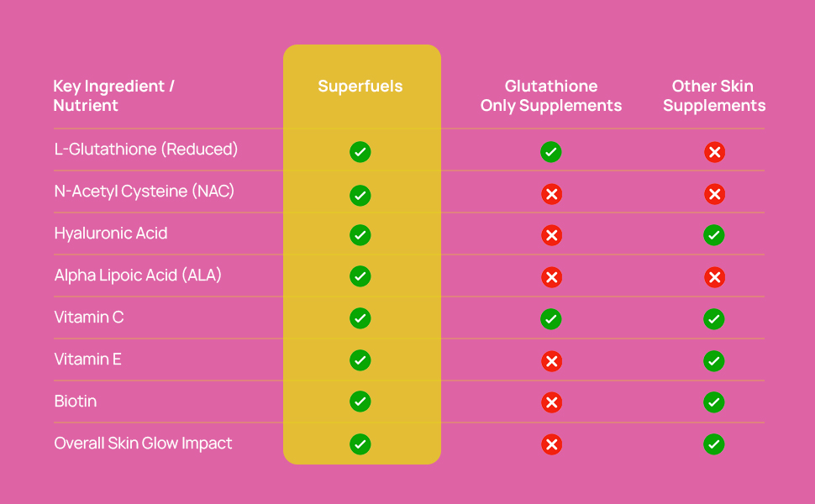Click Superfuels check for Overall Skin Glow Impact
Viewport: 815px width, 504px height.
[x=360, y=444]
